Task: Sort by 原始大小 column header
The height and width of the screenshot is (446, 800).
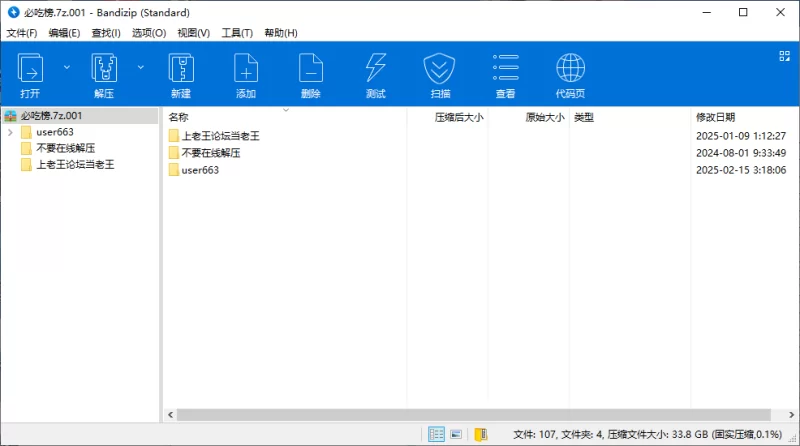Action: point(545,117)
